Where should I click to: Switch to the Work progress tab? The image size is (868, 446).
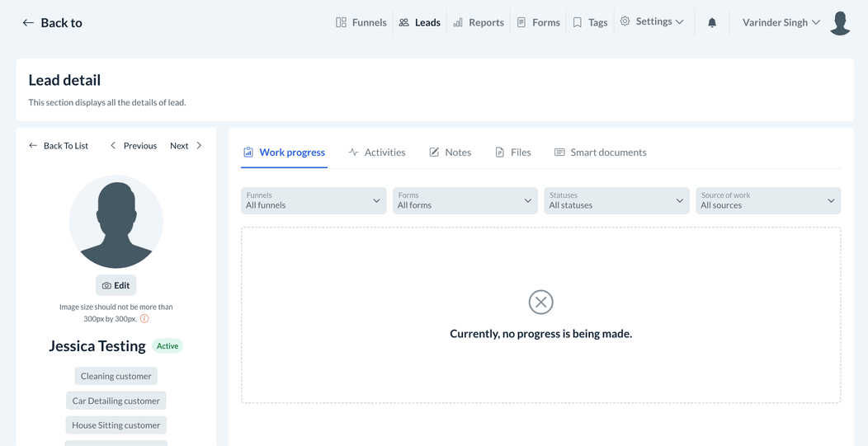[284, 153]
